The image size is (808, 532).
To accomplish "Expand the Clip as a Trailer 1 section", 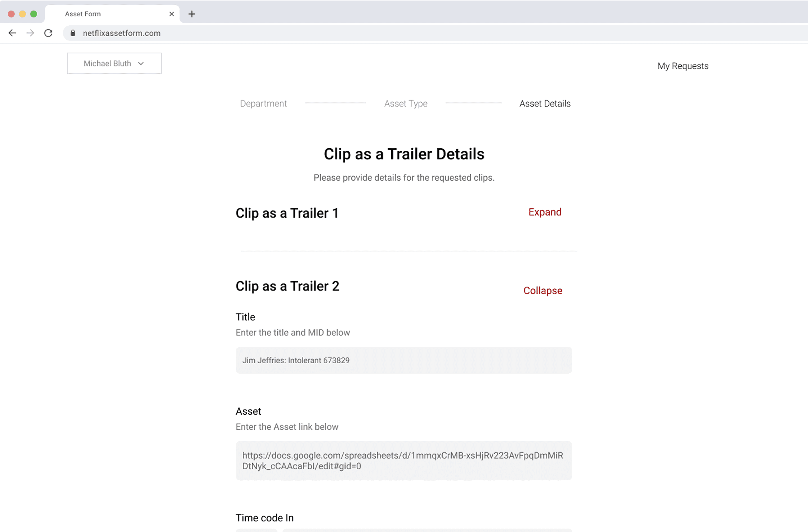I will click(545, 212).
